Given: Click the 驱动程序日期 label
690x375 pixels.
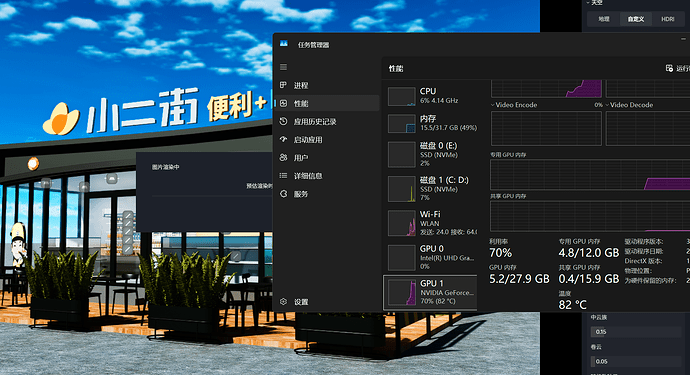Looking at the screenshot, I should pos(644,251).
